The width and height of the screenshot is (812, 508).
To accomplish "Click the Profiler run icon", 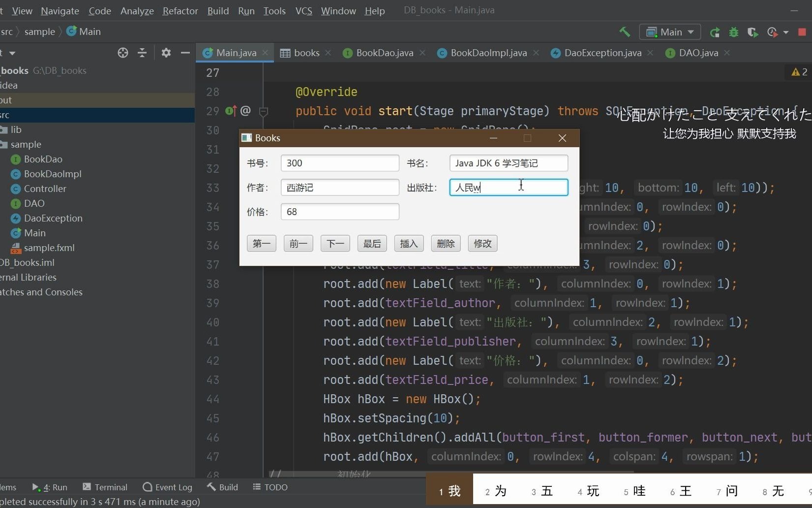I will click(x=772, y=32).
